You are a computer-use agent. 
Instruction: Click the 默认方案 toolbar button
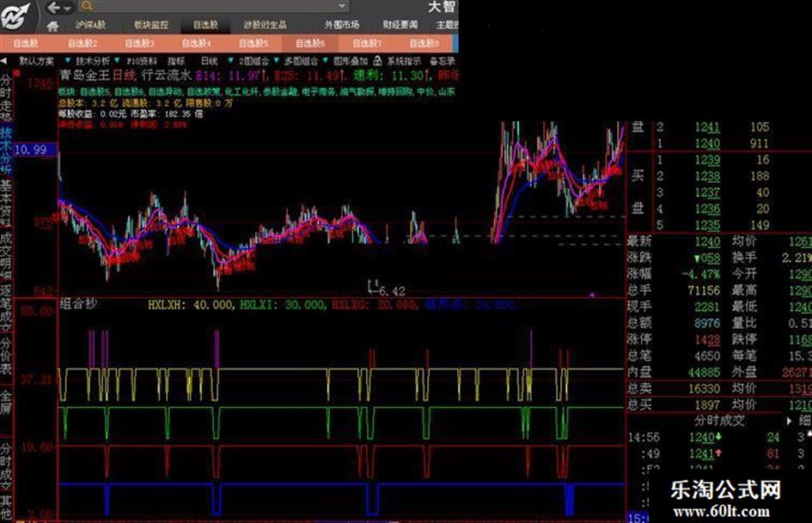click(37, 61)
